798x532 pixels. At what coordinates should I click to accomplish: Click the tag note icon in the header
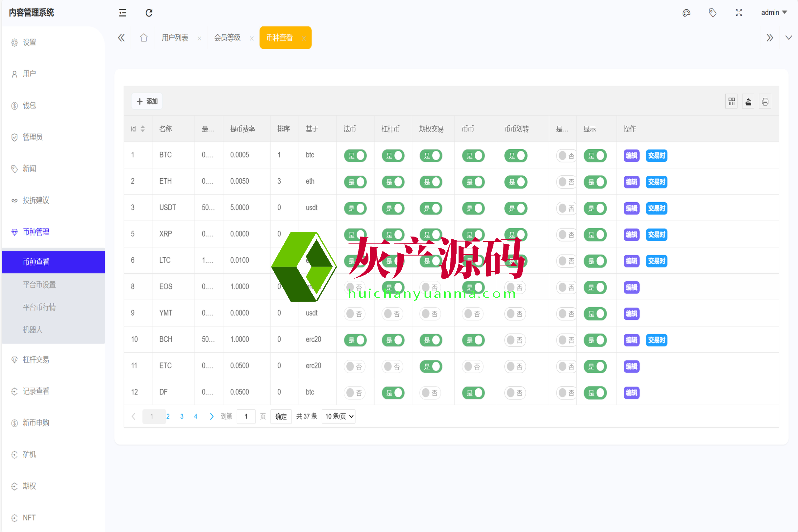pyautogui.click(x=713, y=13)
